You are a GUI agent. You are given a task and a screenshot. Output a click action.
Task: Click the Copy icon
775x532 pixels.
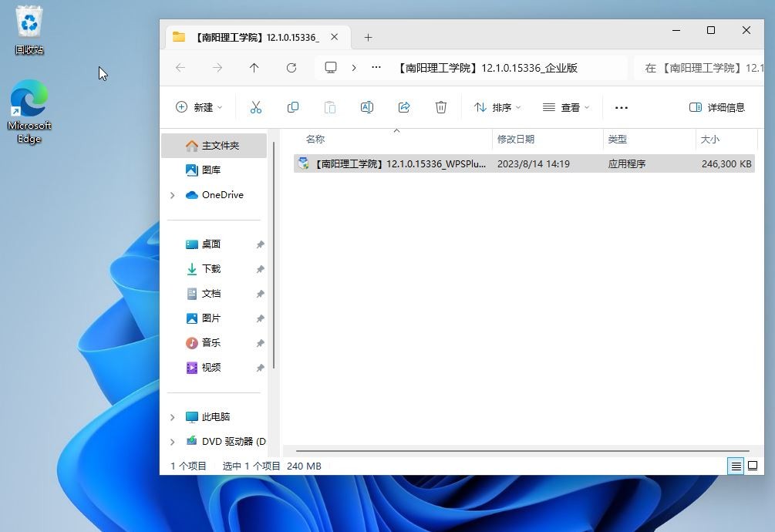coord(293,107)
